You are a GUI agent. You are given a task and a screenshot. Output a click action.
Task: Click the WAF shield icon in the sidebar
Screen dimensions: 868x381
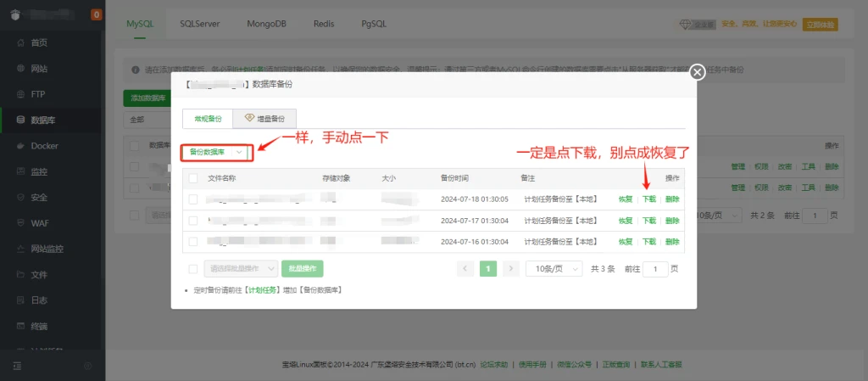tap(20, 223)
